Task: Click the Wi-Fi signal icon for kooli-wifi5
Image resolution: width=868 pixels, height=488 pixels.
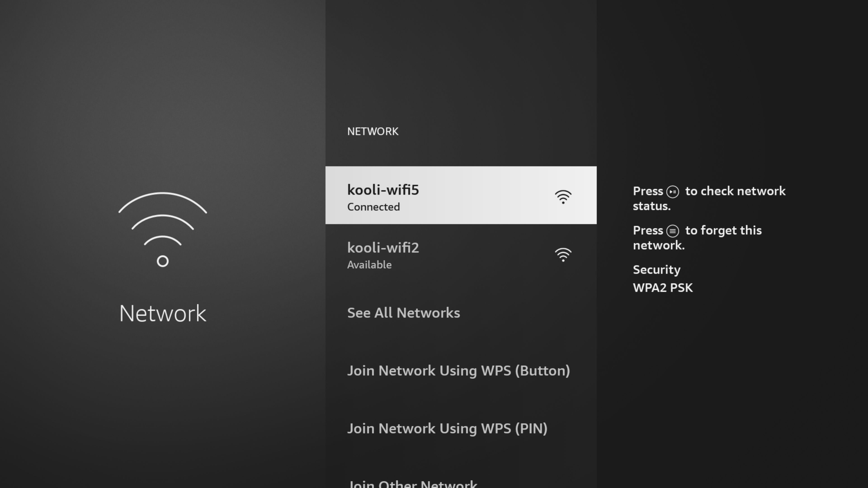Action: tap(563, 197)
